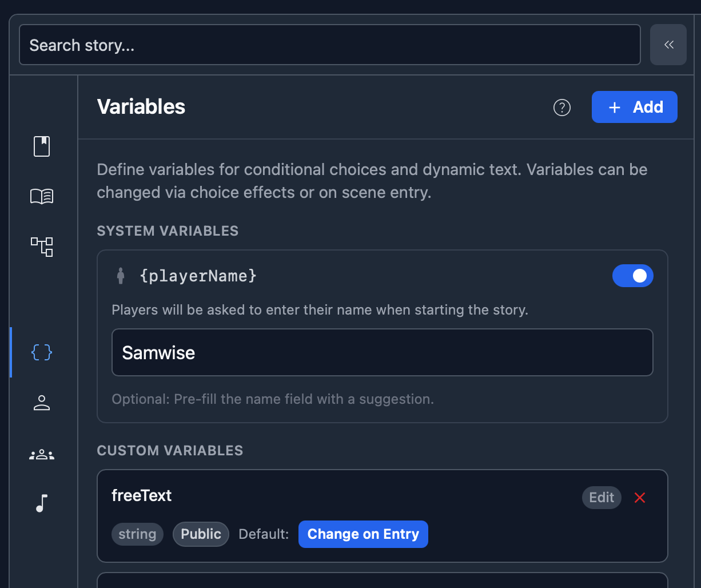701x588 pixels.
Task: Collapse the sidebar with double chevron button
Action: 668,45
